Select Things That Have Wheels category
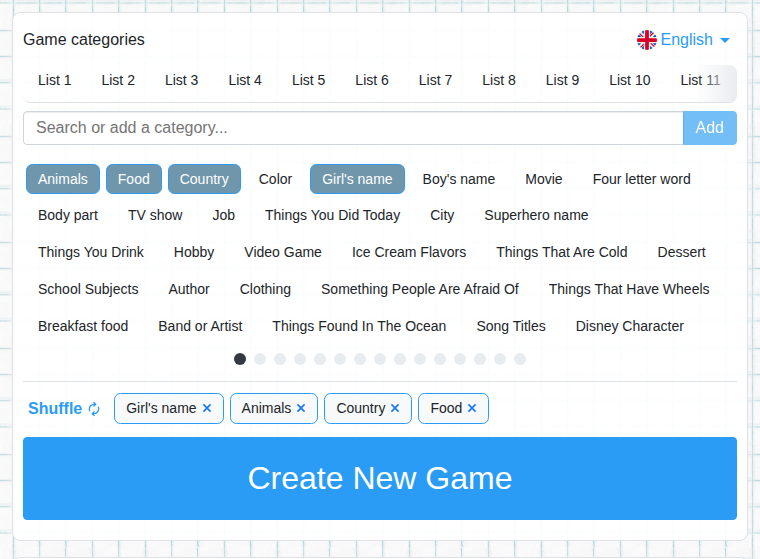 tap(629, 289)
